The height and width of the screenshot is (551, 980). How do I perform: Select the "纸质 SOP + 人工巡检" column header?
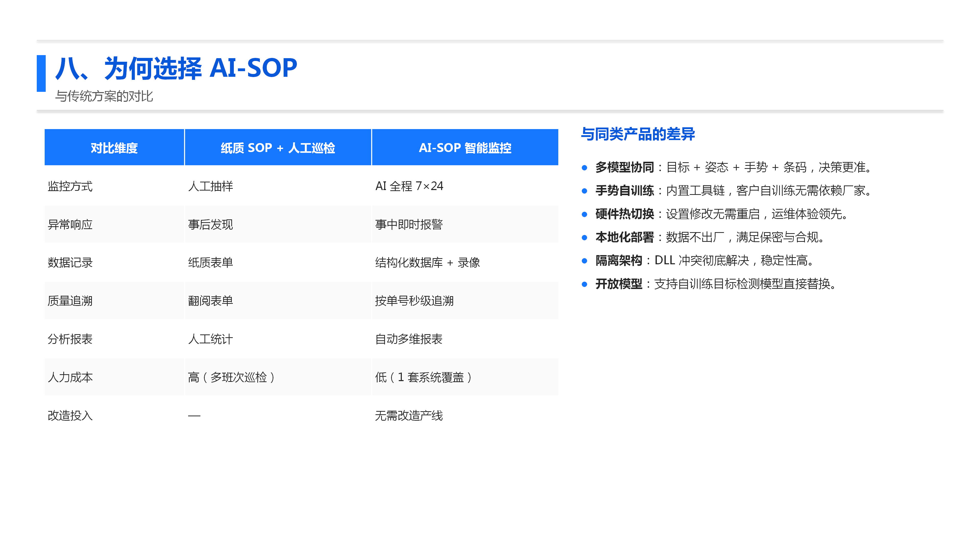point(278,147)
